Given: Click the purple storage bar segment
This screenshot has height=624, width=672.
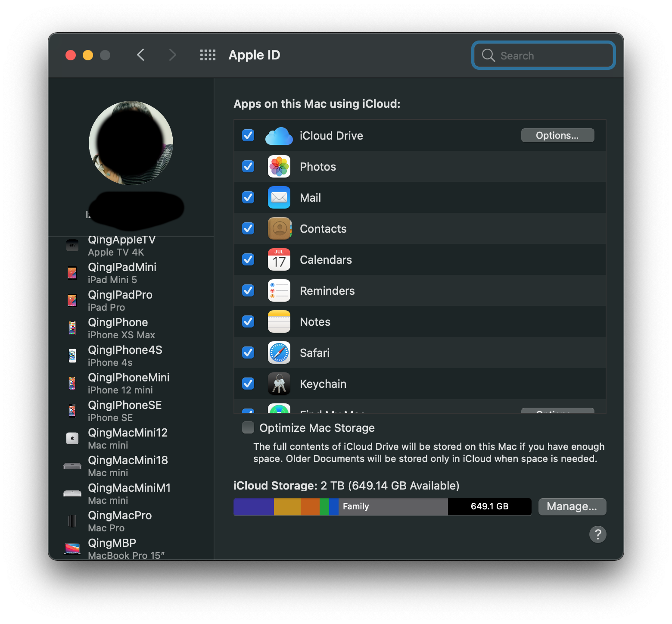Looking at the screenshot, I should click(x=254, y=507).
